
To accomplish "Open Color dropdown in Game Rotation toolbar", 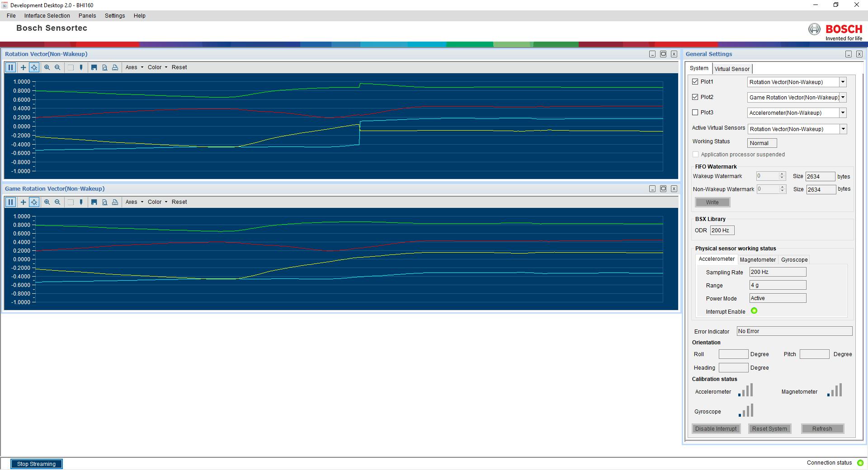I will click(157, 202).
